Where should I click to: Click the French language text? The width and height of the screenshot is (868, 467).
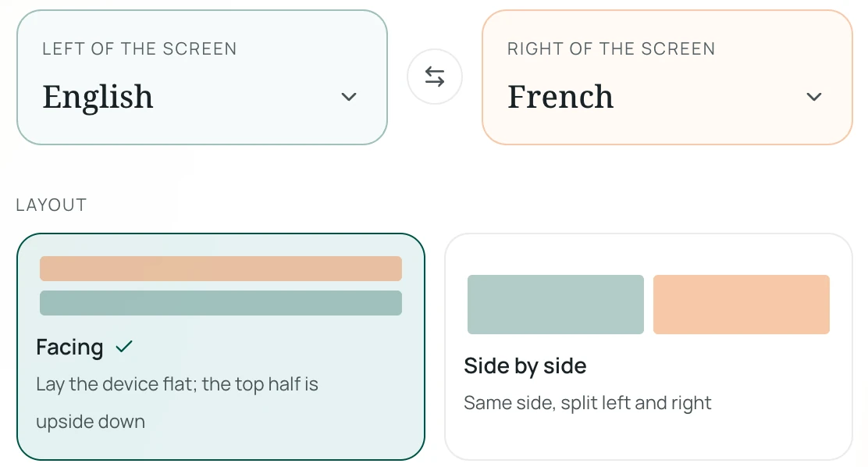(560, 97)
